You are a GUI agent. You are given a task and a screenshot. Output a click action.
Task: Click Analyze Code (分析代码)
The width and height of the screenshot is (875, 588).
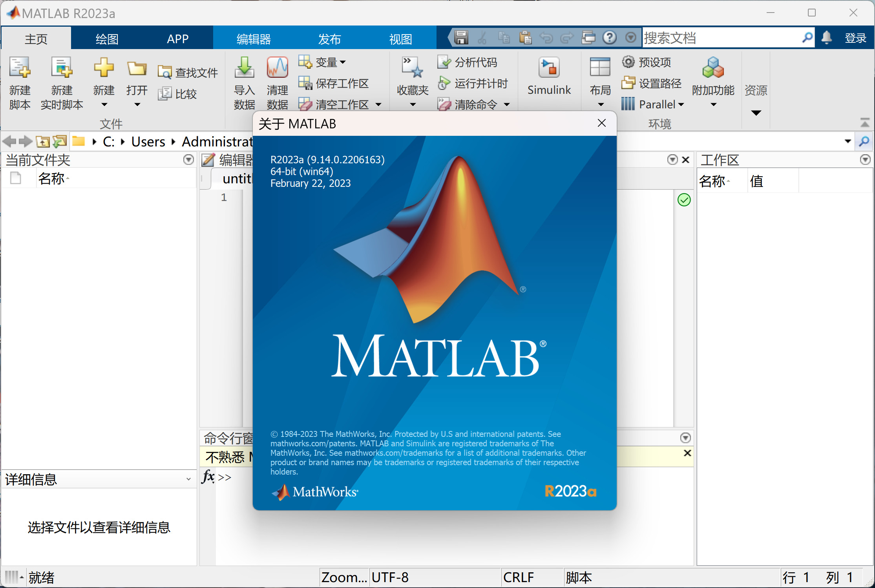pos(467,62)
